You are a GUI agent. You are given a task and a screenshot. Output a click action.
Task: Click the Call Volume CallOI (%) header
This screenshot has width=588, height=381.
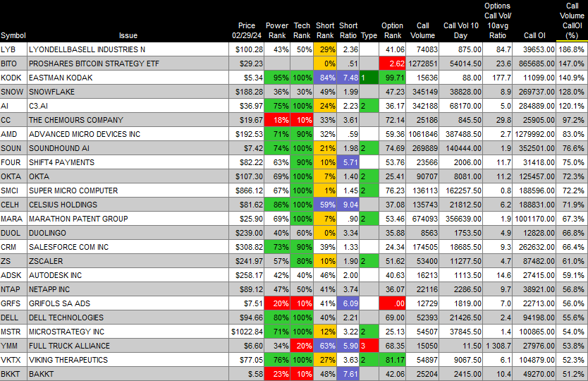click(572, 20)
